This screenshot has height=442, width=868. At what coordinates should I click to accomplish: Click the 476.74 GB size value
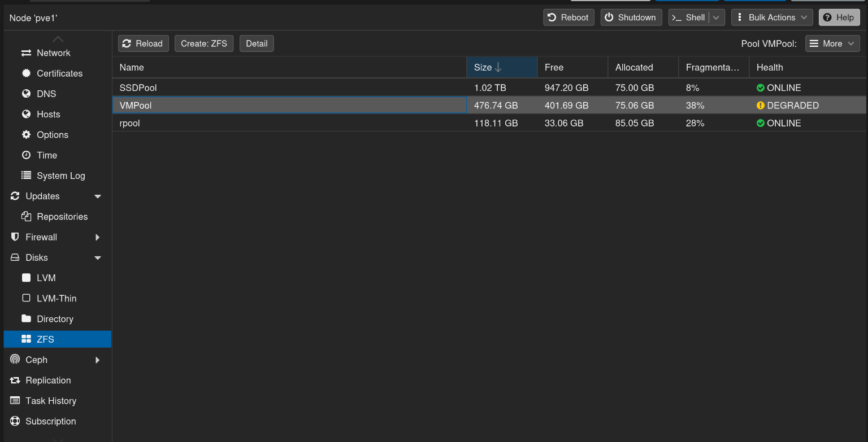click(496, 106)
